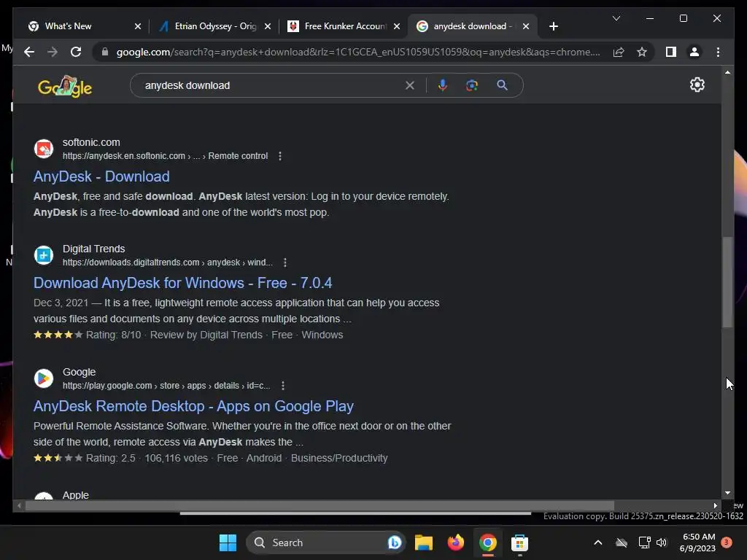Open Download AnyDesk for Windows link

coord(182,283)
